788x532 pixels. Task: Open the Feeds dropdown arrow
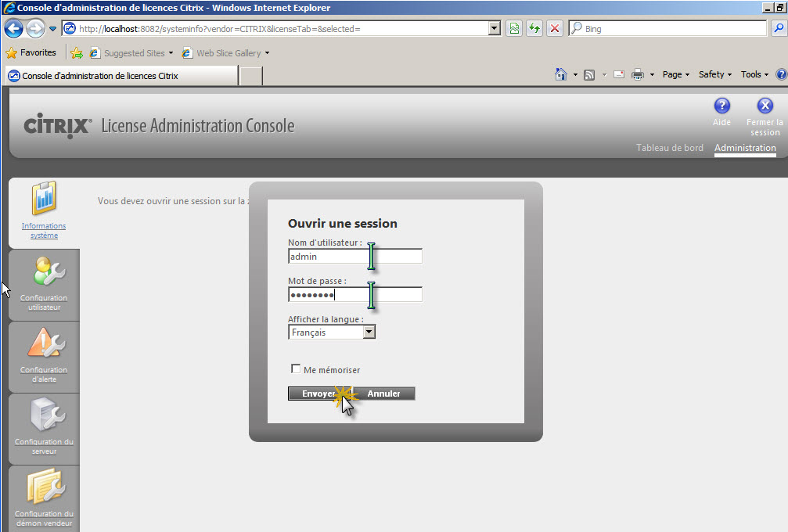(604, 75)
